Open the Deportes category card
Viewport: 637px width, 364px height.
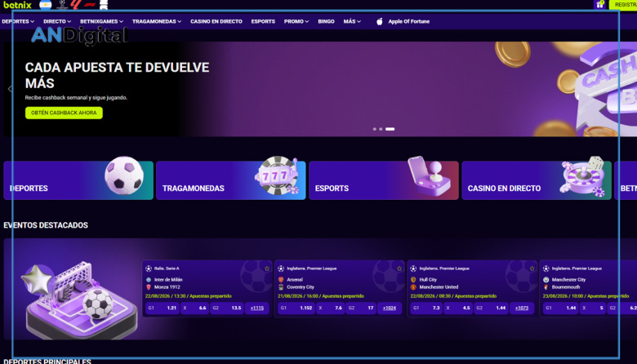tap(78, 180)
